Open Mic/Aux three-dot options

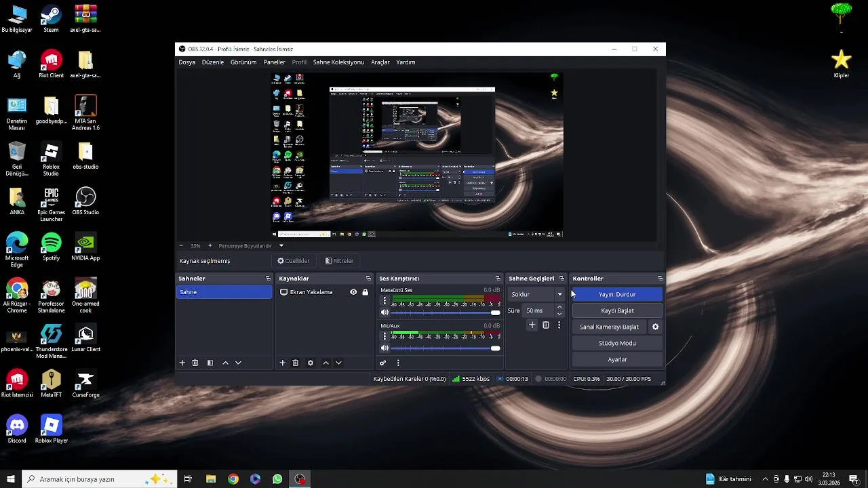tap(384, 336)
